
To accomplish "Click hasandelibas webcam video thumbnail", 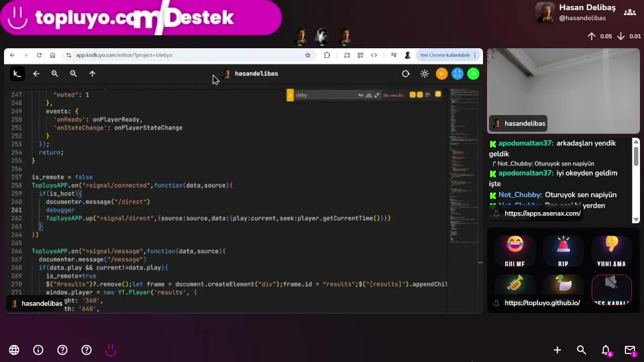I will (x=563, y=92).
